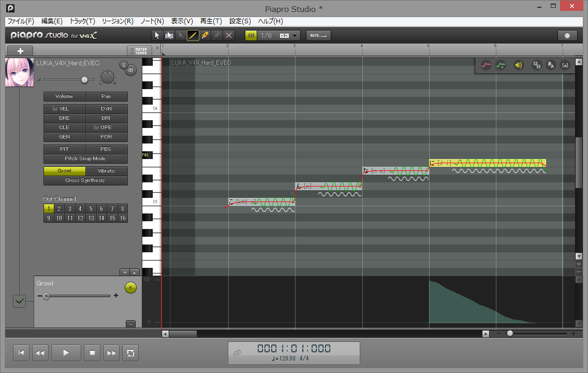Screen dimensions: 588x373
Task: Adjust the track volume slider knob
Action: coord(84,80)
